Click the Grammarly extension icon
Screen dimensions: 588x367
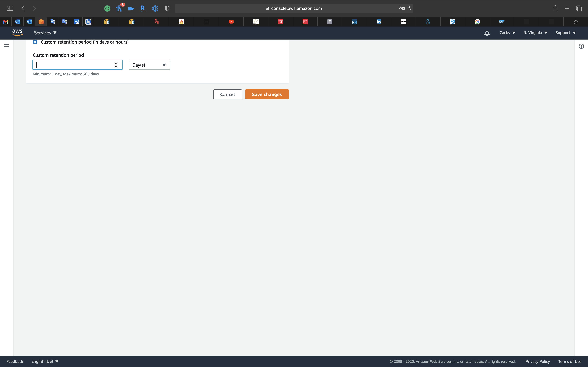click(107, 9)
